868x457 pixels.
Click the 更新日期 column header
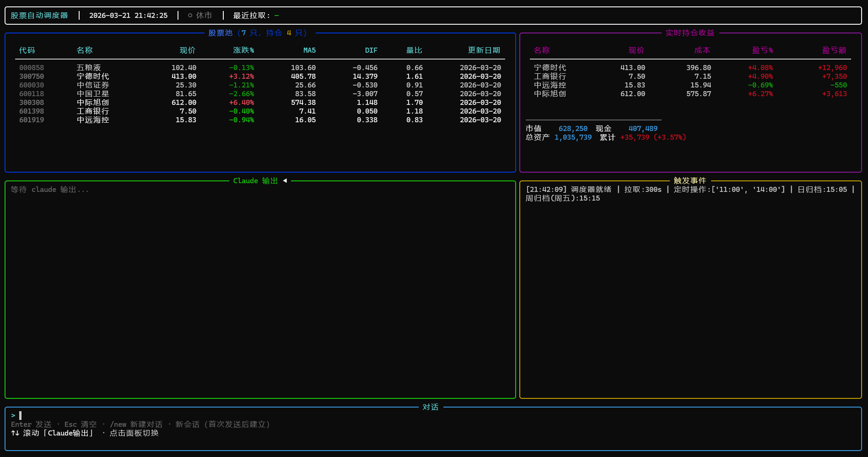coord(484,50)
